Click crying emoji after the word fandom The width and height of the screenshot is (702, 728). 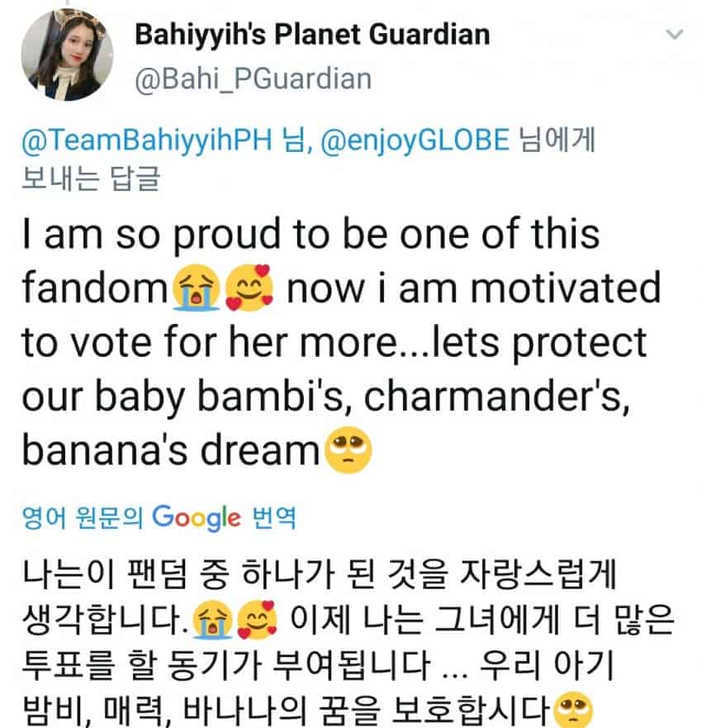(x=192, y=290)
